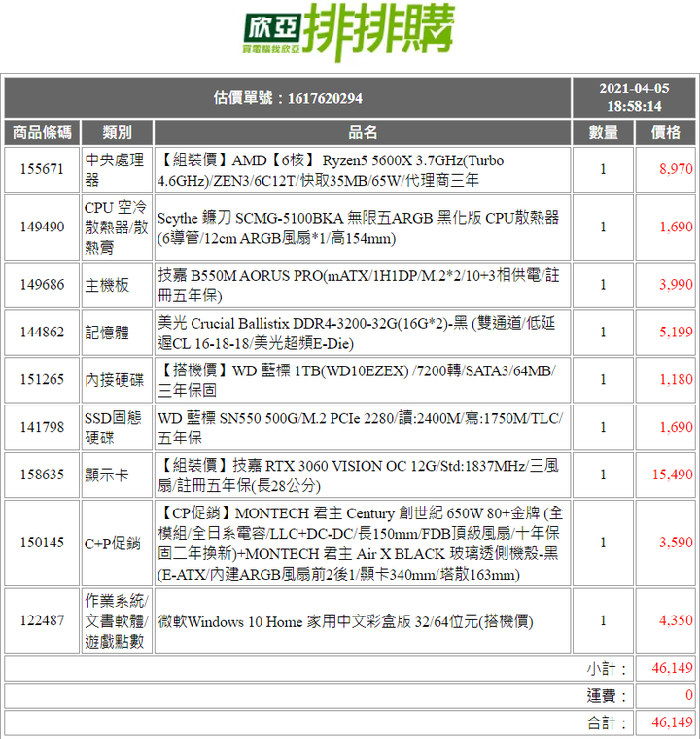Select product code 122487
700x739 pixels.
[x=42, y=620]
